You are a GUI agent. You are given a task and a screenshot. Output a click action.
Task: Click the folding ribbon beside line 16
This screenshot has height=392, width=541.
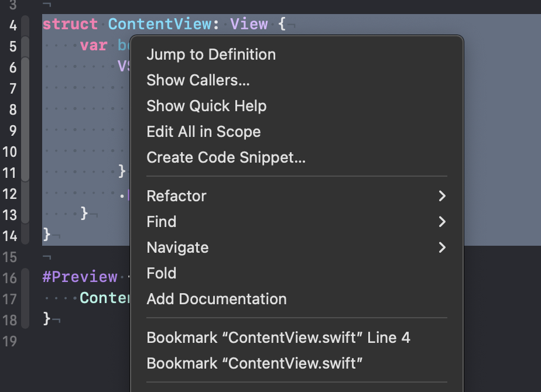click(x=25, y=278)
